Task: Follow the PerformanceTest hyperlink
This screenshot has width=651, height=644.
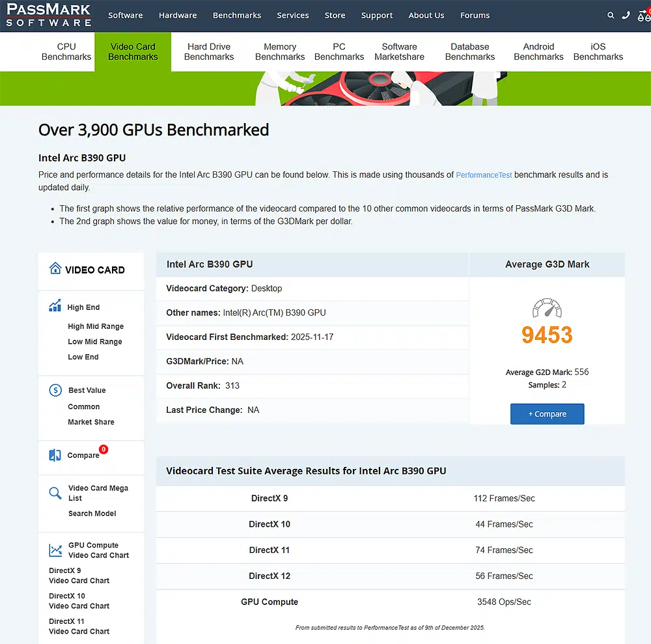Action: point(484,175)
